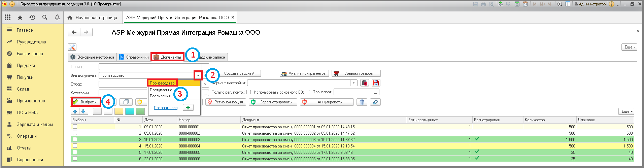This screenshot has width=644, height=168.
Task: Open Favorites star icon
Action: (20, 18)
